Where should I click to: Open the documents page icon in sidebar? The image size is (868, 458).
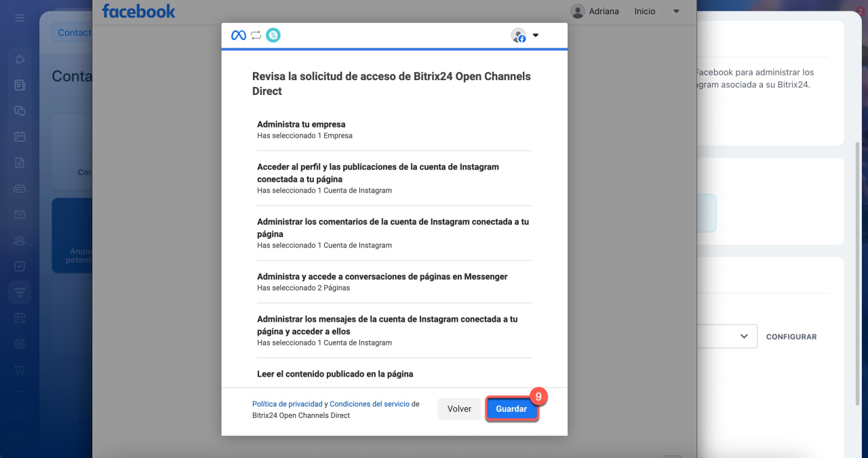click(20, 163)
